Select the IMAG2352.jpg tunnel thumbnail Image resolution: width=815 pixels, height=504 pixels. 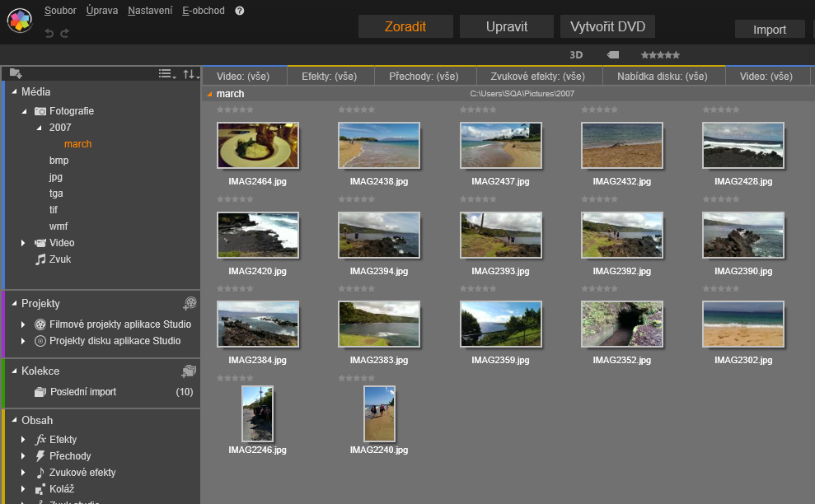tap(622, 324)
